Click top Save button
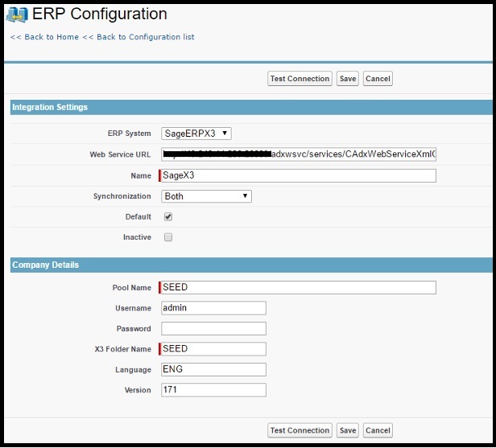496x448 pixels. [348, 79]
